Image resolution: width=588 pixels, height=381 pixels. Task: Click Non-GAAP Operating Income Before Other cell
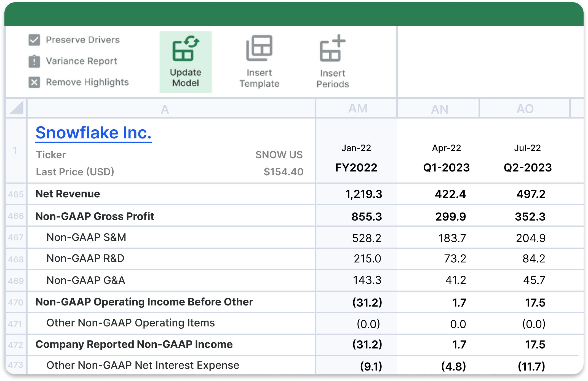coord(171,302)
